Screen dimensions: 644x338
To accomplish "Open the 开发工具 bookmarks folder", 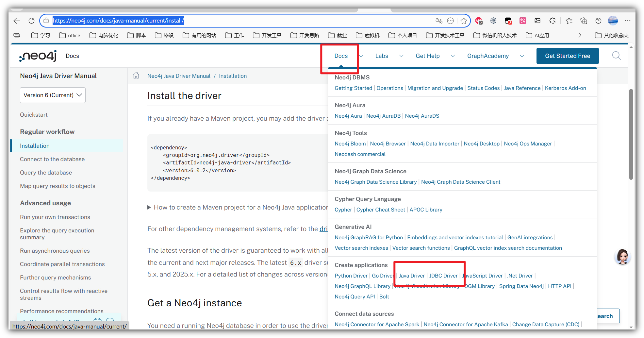I will pyautogui.click(x=267, y=35).
